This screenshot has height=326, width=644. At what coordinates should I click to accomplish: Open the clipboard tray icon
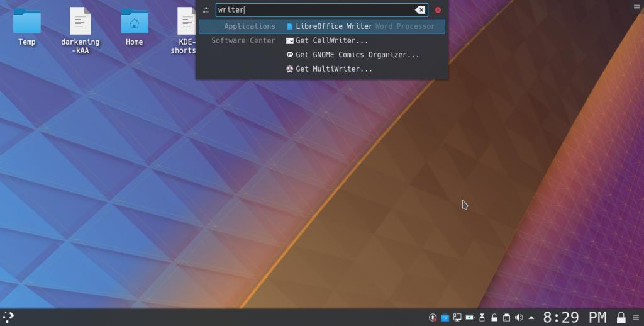pyautogui.click(x=506, y=317)
